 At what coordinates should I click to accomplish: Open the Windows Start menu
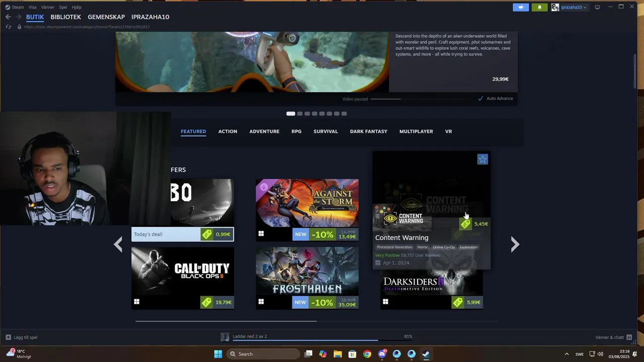[218, 354]
